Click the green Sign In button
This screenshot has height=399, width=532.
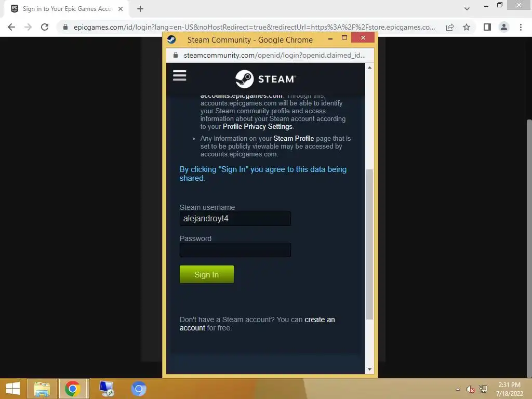click(x=207, y=274)
